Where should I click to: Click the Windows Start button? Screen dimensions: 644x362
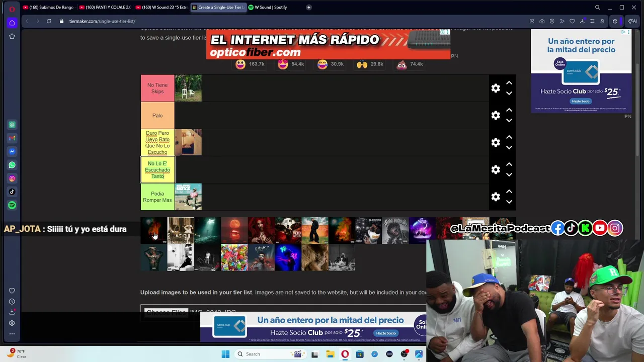[x=225, y=354]
